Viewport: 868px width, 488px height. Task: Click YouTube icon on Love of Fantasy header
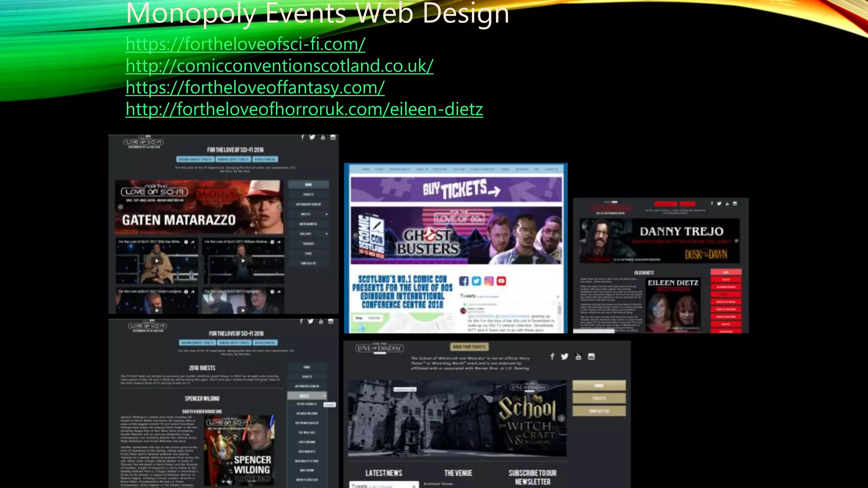click(x=578, y=357)
